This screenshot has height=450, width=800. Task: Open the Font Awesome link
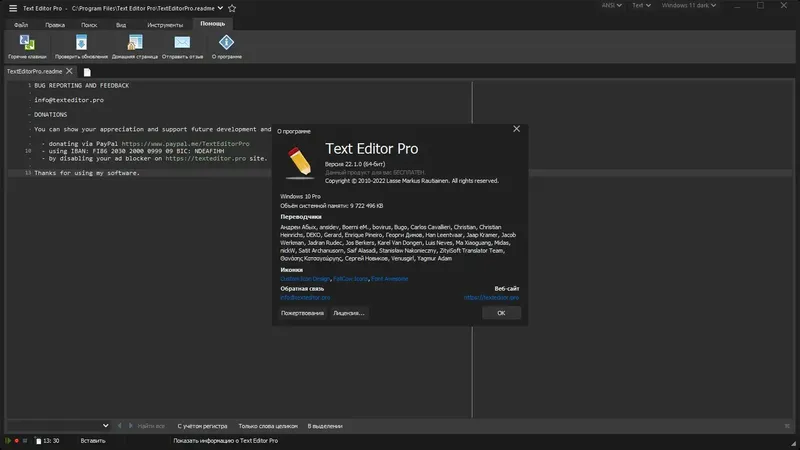pos(390,279)
